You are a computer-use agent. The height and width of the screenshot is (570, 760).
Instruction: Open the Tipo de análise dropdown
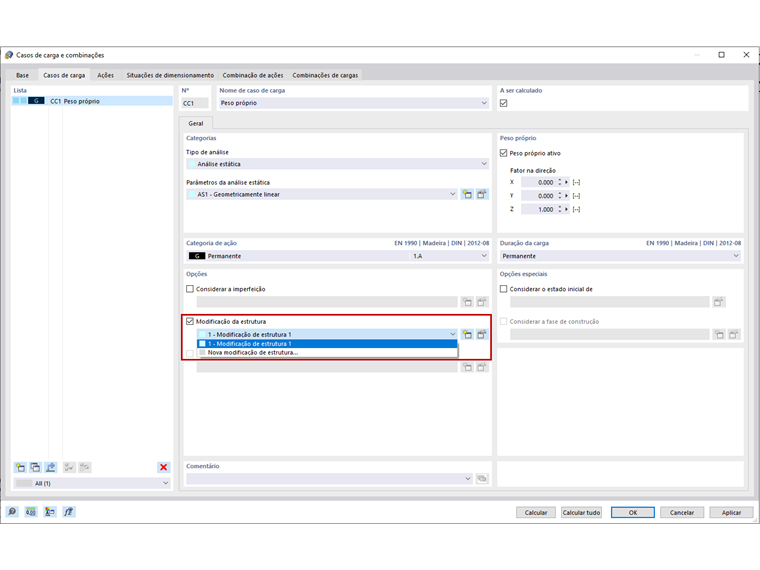(x=484, y=164)
